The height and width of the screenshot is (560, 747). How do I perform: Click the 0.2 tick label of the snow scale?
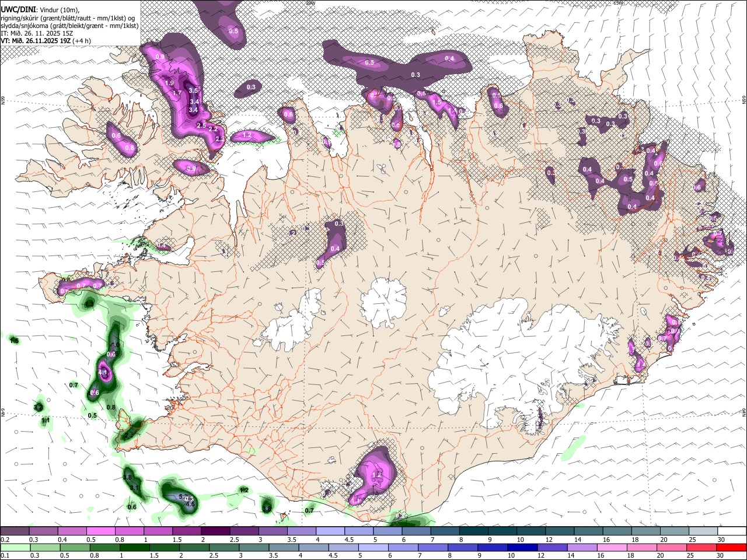coord(4,540)
